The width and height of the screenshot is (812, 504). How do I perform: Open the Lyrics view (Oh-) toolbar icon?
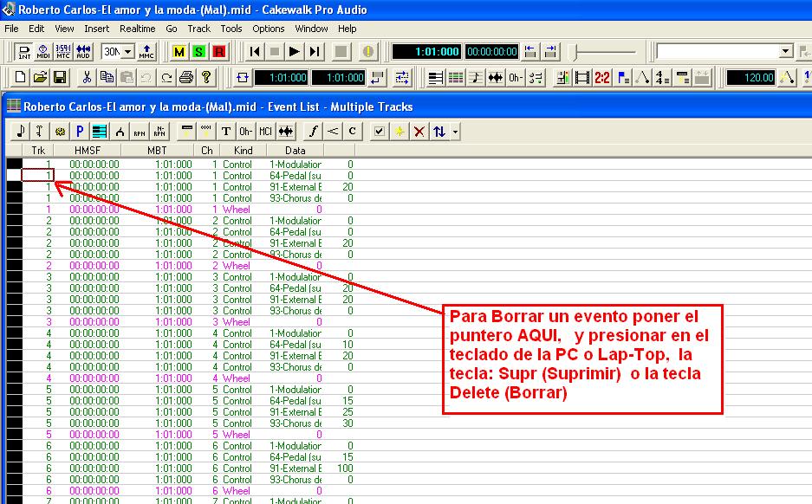pyautogui.click(x=516, y=78)
